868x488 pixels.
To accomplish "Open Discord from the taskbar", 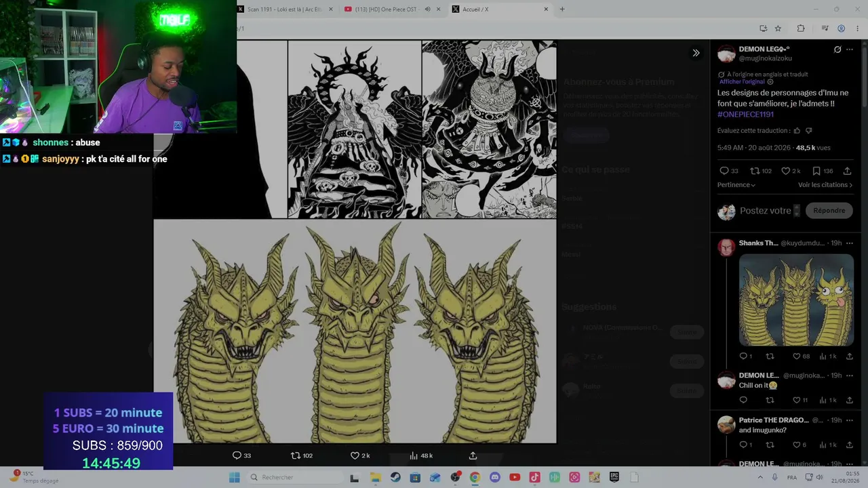I will [495, 477].
